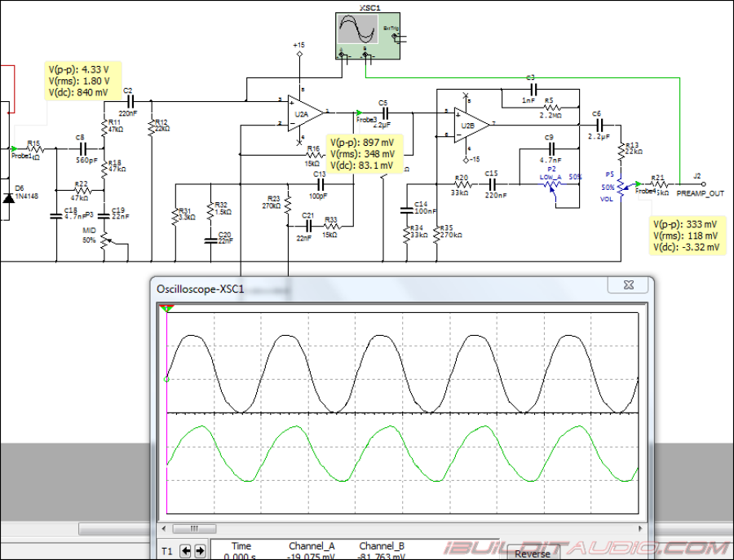
Task: Select the op-amp U2A symbol
Action: coord(300,112)
